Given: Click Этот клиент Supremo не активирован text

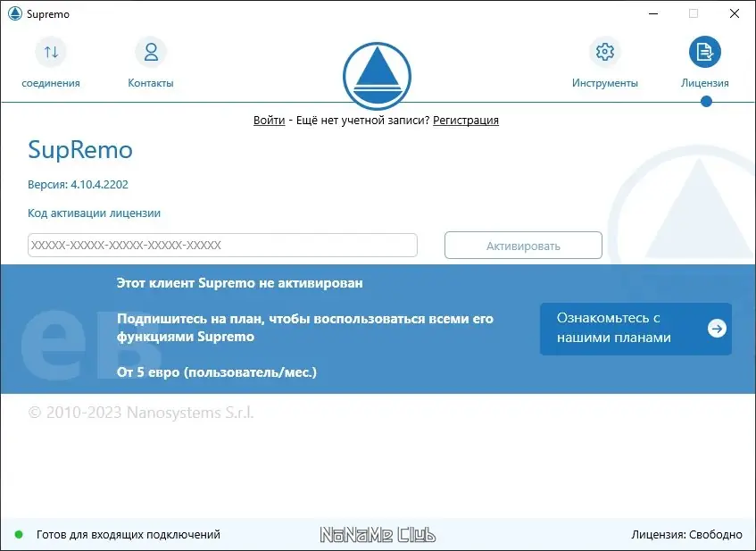Looking at the screenshot, I should (x=239, y=283).
